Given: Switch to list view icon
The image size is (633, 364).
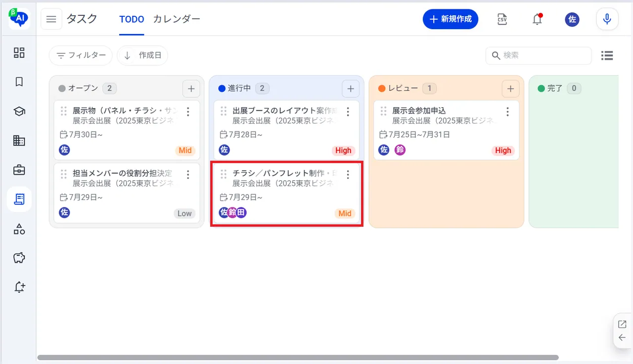Looking at the screenshot, I should pos(607,56).
